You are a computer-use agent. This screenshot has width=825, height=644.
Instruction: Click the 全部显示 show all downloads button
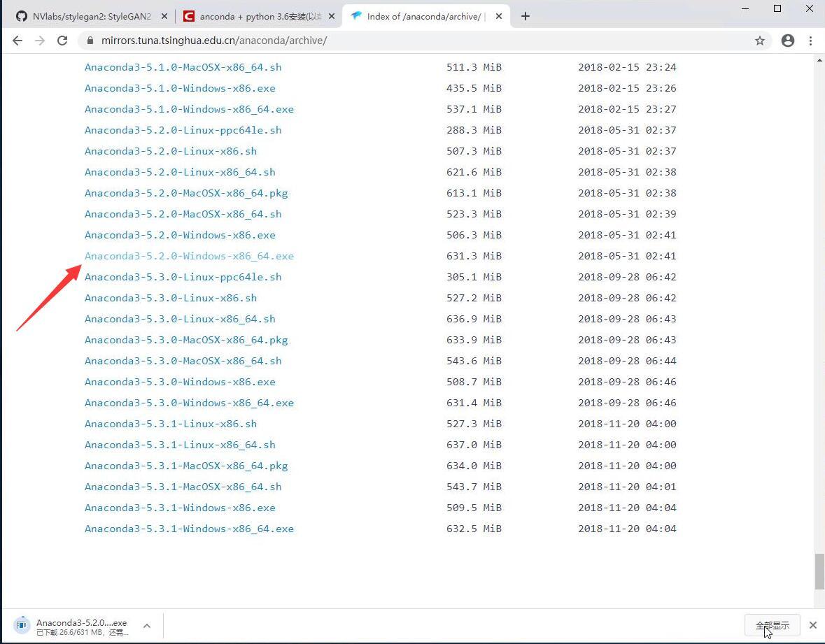point(773,625)
